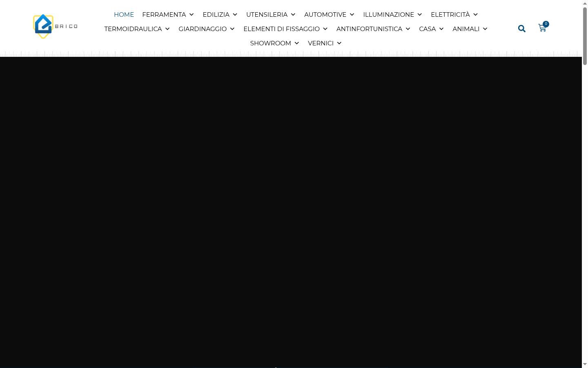Viewport: 588px width, 368px height.
Task: Open the ELETTRICITÀ menu
Action: 450,14
